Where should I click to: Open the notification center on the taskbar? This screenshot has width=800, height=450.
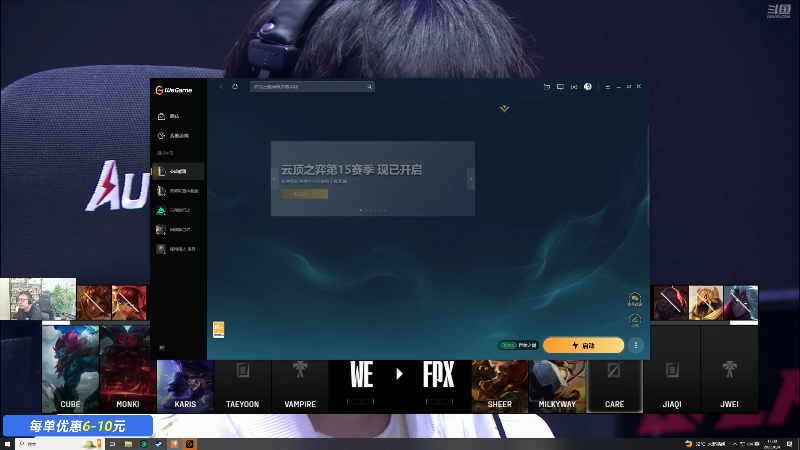[790, 444]
